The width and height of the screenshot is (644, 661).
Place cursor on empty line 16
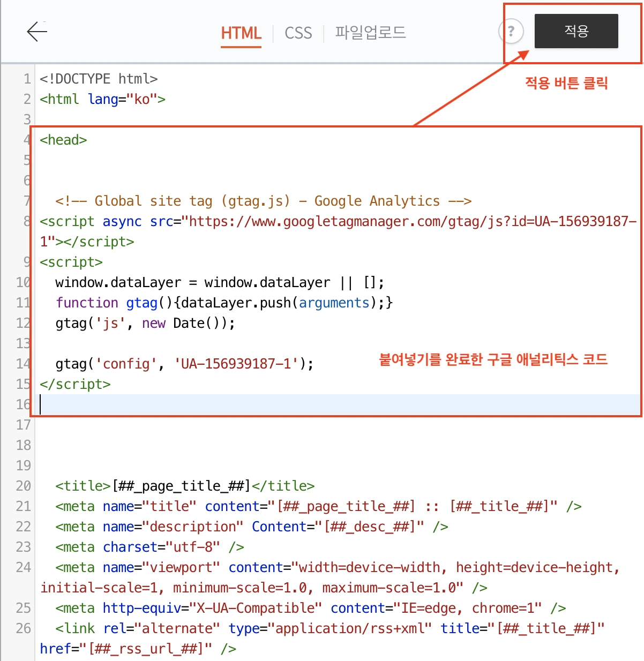(338, 404)
